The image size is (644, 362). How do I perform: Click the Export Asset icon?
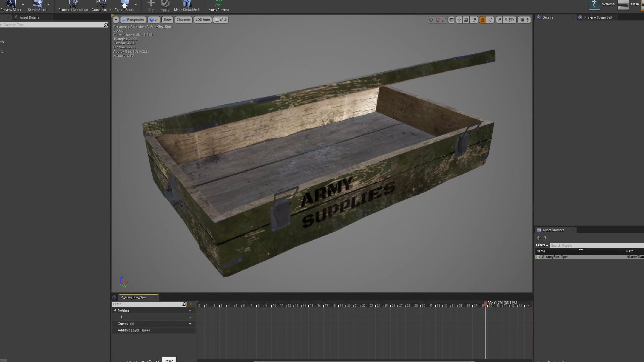[124, 4]
